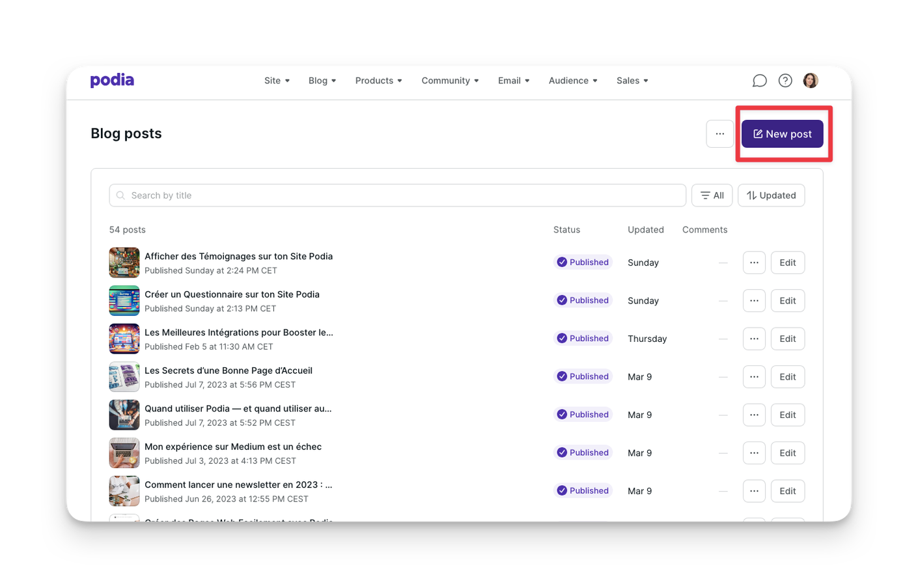
Task: Expand the Products dropdown menu
Action: click(378, 81)
